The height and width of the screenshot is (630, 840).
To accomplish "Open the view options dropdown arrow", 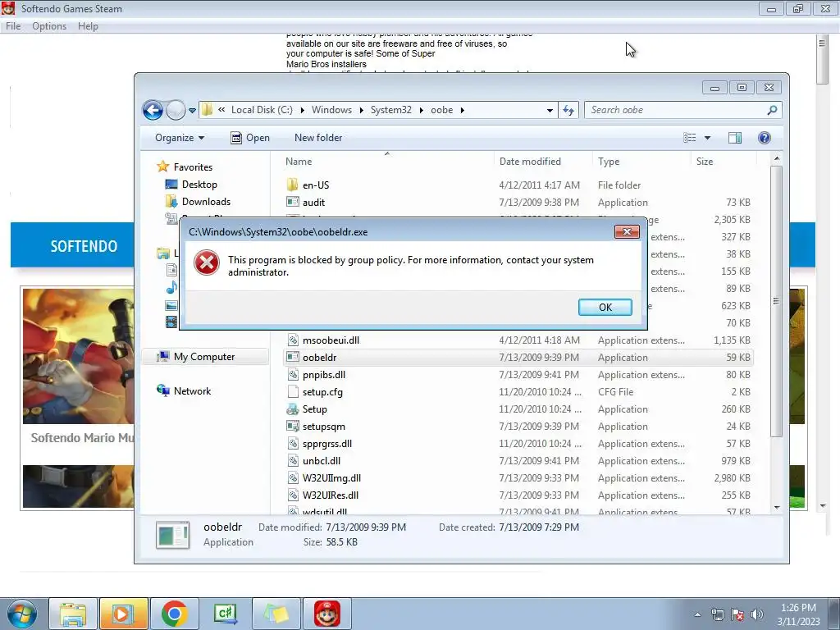I will point(707,138).
